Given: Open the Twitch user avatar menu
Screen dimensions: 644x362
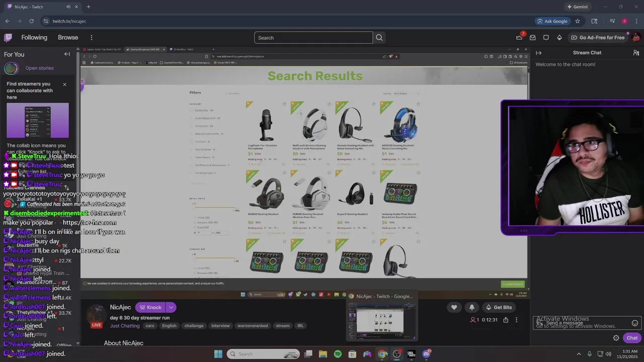Looking at the screenshot, I should tap(636, 37).
